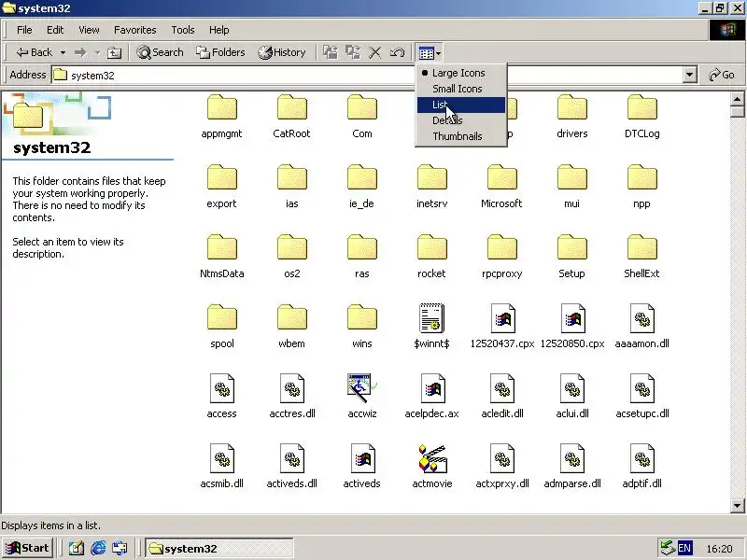
Task: Open the Start menu
Action: [x=28, y=549]
